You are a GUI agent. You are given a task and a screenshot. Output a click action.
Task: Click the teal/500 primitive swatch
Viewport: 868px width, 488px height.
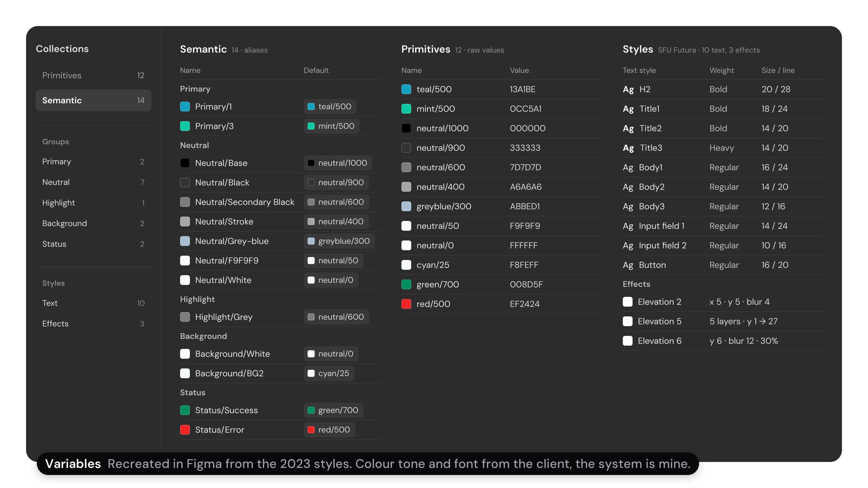pos(406,89)
